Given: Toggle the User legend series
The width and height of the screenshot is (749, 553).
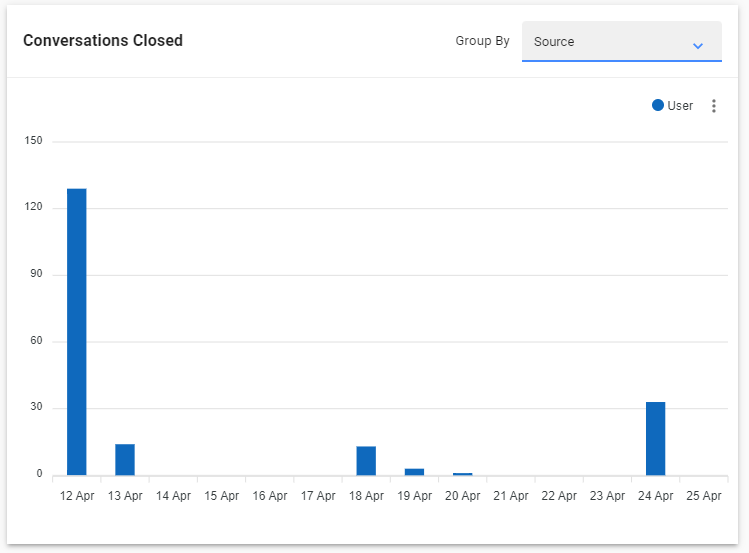Looking at the screenshot, I should pyautogui.click(x=679, y=106).
